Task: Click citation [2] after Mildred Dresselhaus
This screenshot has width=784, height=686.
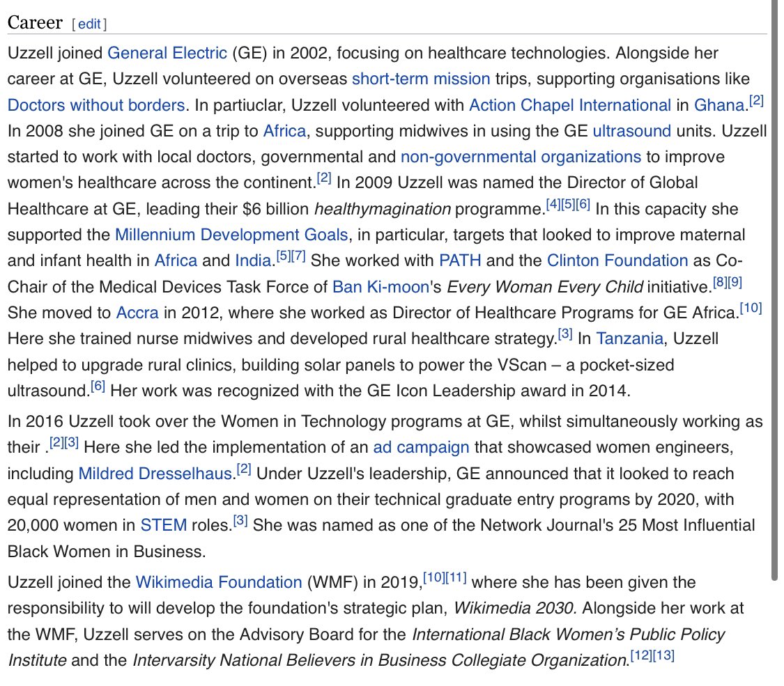Action: tap(244, 469)
